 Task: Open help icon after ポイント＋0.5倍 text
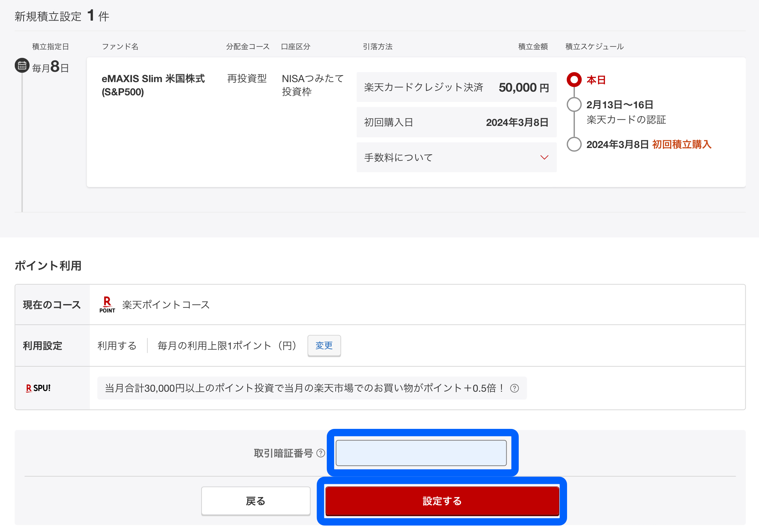click(x=514, y=388)
